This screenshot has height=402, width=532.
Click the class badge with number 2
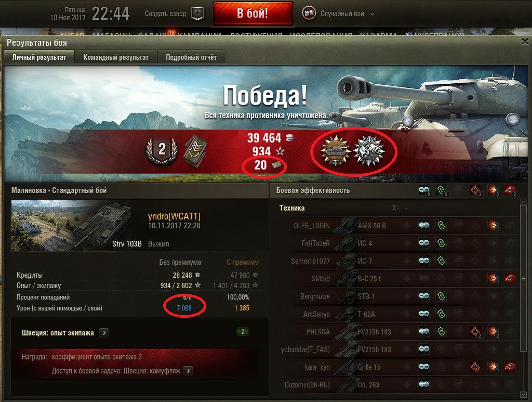click(162, 150)
